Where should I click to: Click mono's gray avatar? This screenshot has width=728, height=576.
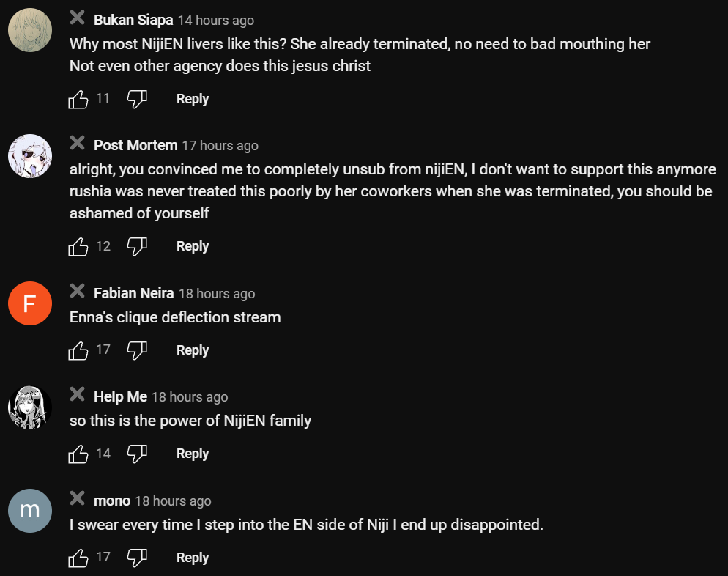(29, 511)
